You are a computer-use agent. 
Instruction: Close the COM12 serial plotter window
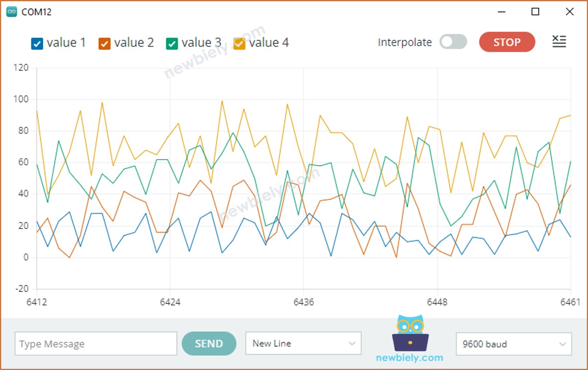pos(569,12)
